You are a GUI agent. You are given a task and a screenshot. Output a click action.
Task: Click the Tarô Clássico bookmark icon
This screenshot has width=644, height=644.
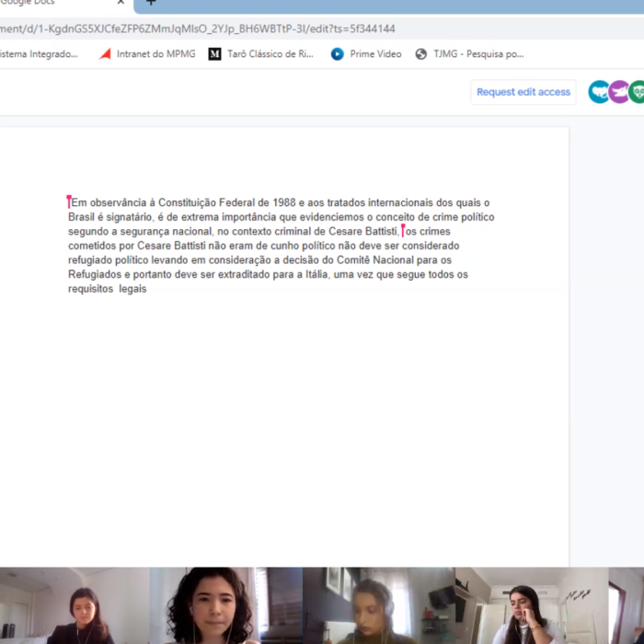(214, 54)
